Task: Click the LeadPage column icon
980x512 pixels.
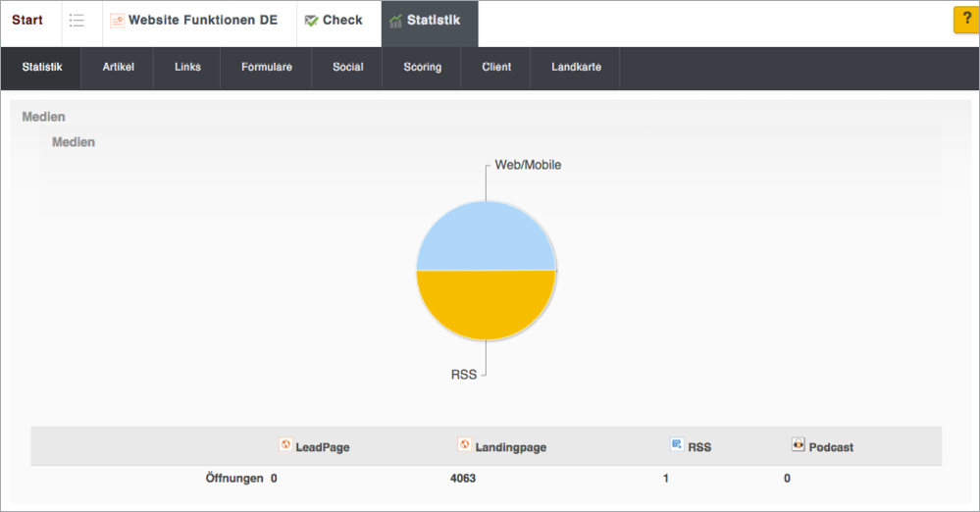Action: tap(285, 445)
